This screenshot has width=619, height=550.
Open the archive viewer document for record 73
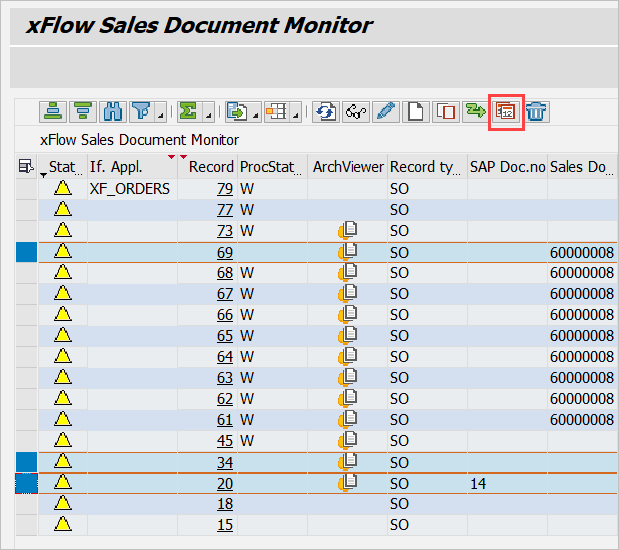(348, 230)
